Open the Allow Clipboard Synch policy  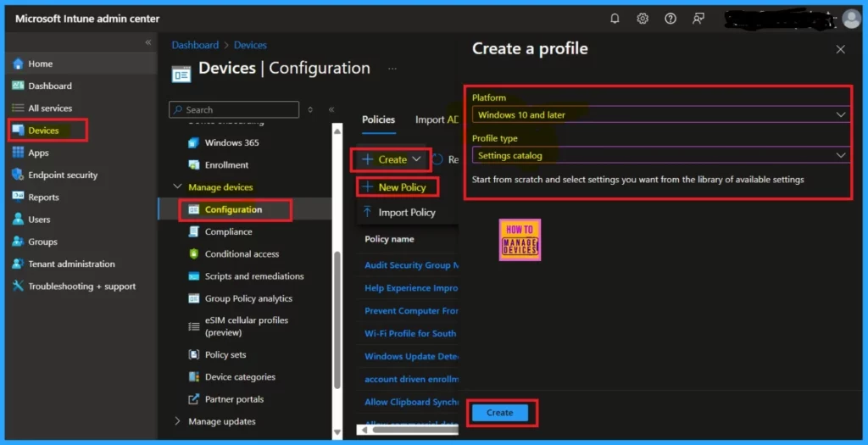coord(411,402)
